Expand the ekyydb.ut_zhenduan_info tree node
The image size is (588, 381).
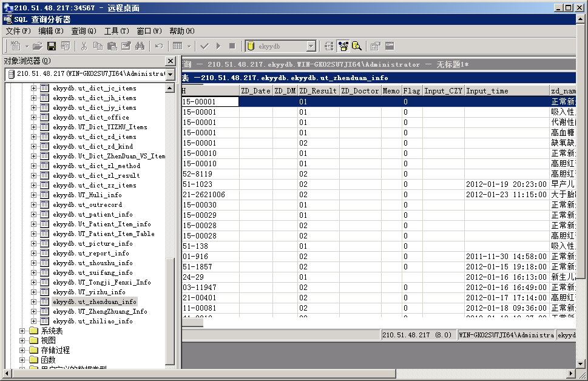[33, 302]
